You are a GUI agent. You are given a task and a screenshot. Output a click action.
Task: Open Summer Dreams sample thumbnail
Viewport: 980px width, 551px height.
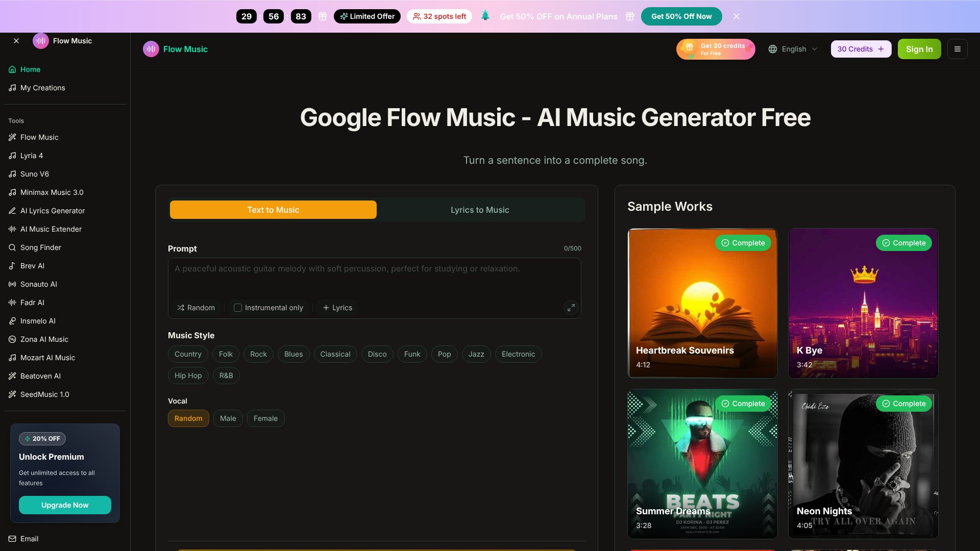(x=702, y=464)
